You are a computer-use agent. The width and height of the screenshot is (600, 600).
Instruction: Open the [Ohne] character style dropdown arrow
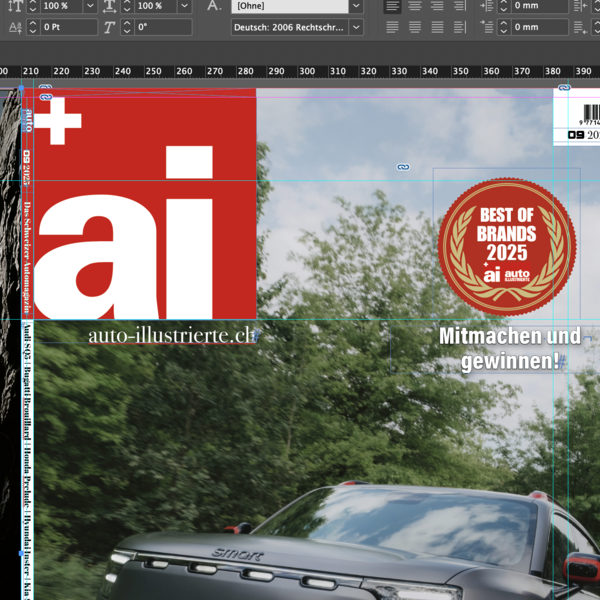pyautogui.click(x=356, y=6)
